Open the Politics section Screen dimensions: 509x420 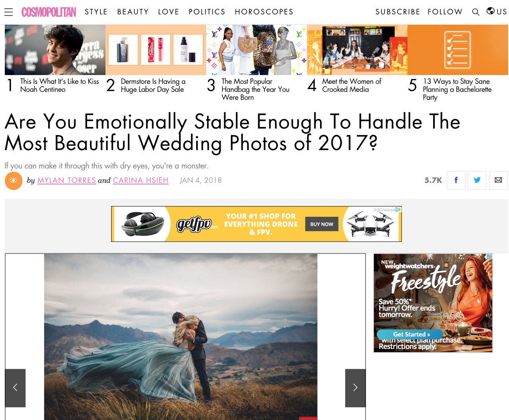click(207, 12)
